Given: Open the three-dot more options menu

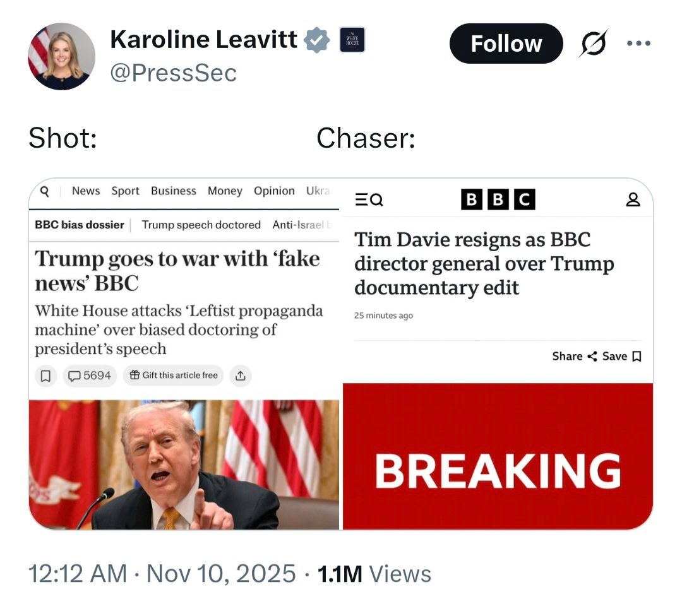Looking at the screenshot, I should (638, 43).
